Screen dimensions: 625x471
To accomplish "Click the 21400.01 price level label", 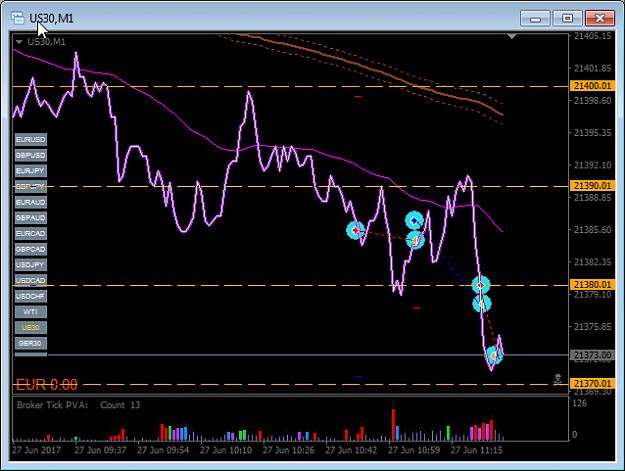I will pyautogui.click(x=593, y=86).
